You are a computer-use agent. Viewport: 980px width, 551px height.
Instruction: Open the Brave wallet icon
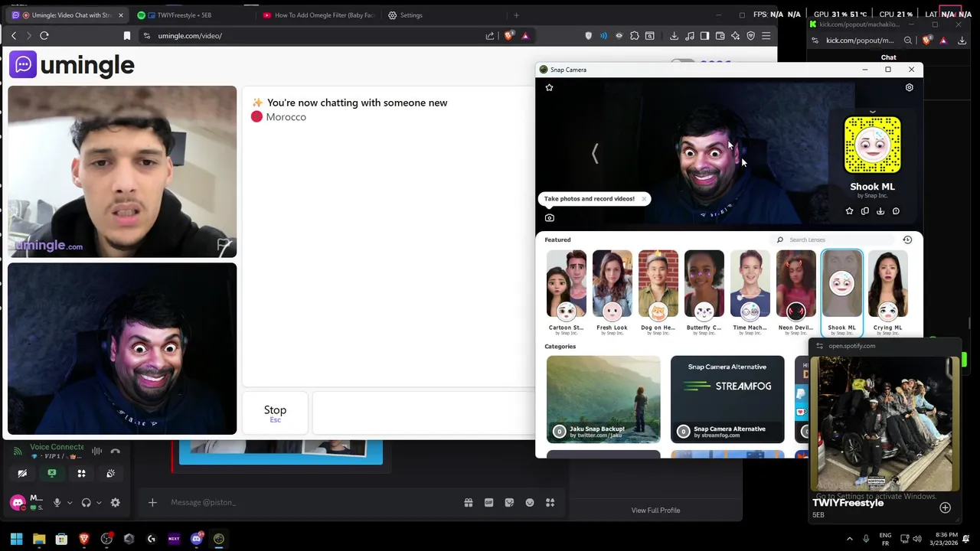click(720, 36)
